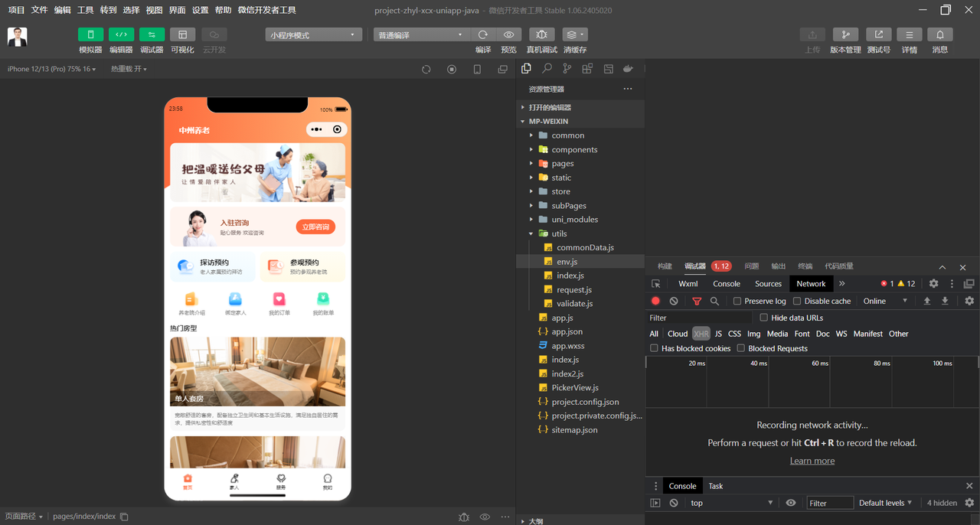The image size is (980, 525).
Task: Open the iPhone 12/13 (Pro) device dropdown
Action: point(51,69)
